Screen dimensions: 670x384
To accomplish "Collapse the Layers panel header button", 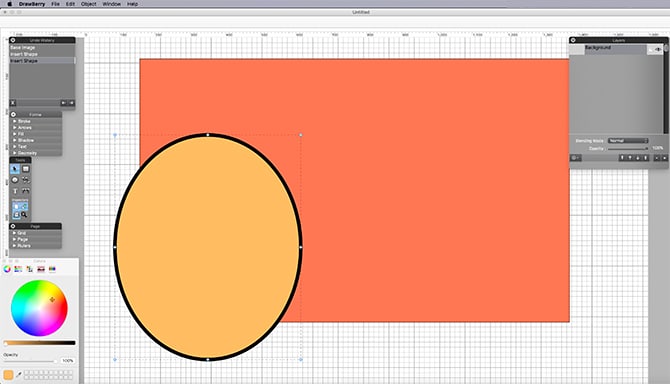I will click(573, 40).
